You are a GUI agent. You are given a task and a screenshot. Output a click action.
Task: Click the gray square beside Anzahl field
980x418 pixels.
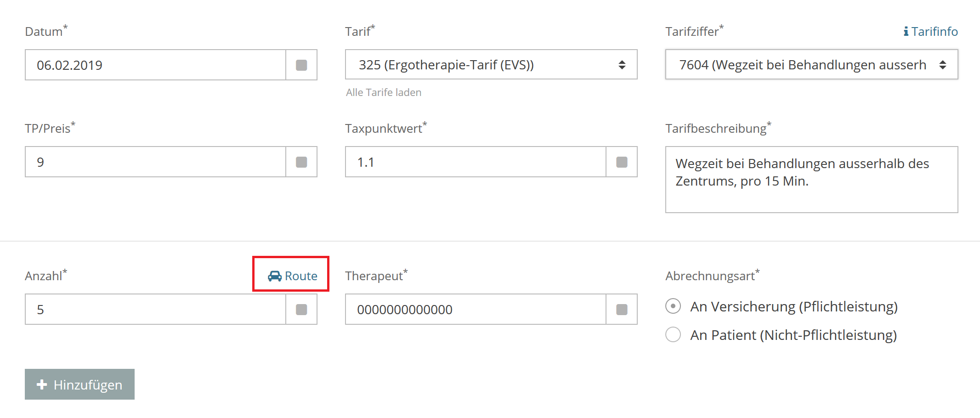(301, 310)
